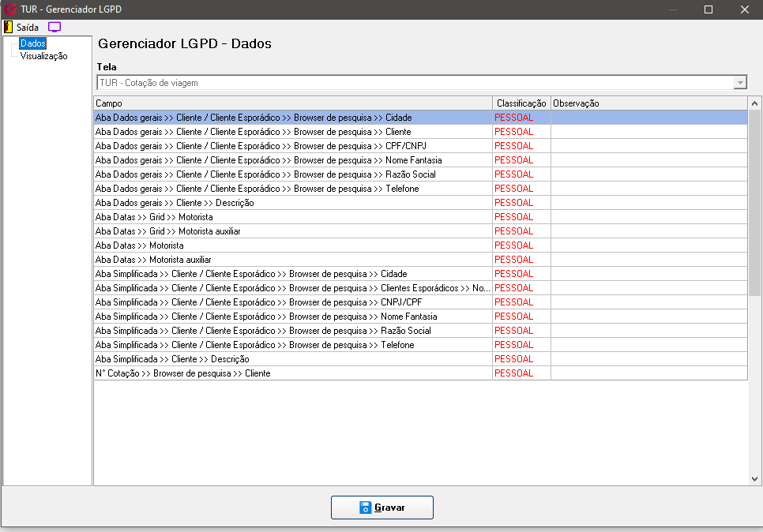763x532 pixels.
Task: Select Aba Simplificada row ending Telefone
Action: tap(420, 345)
